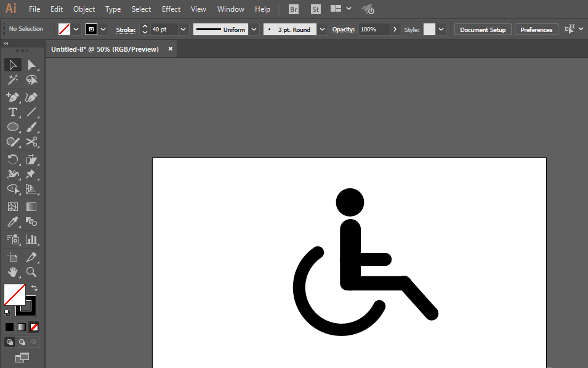Screen dimensions: 588x368
Task: Open the Uniform width profile dropdown
Action: click(254, 29)
